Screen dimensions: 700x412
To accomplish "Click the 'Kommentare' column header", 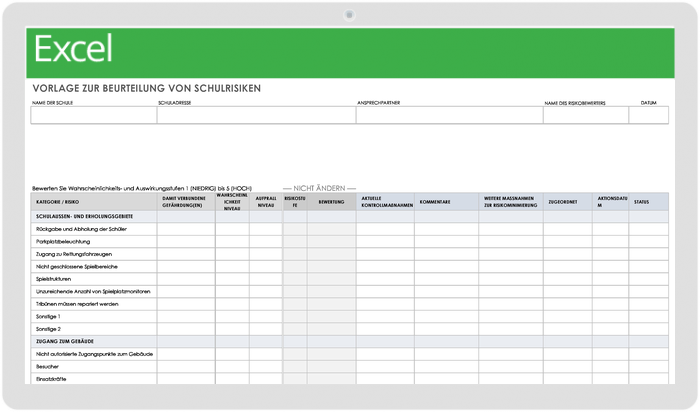I will [446, 202].
